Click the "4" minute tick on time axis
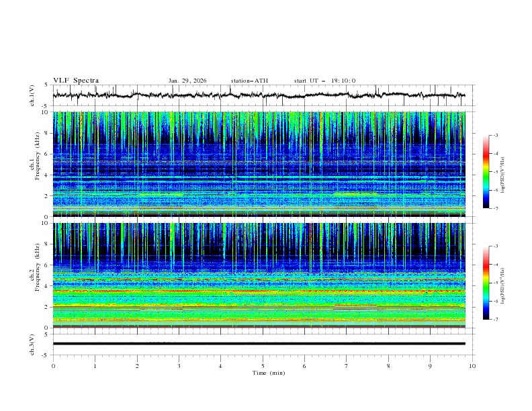 coord(220,366)
